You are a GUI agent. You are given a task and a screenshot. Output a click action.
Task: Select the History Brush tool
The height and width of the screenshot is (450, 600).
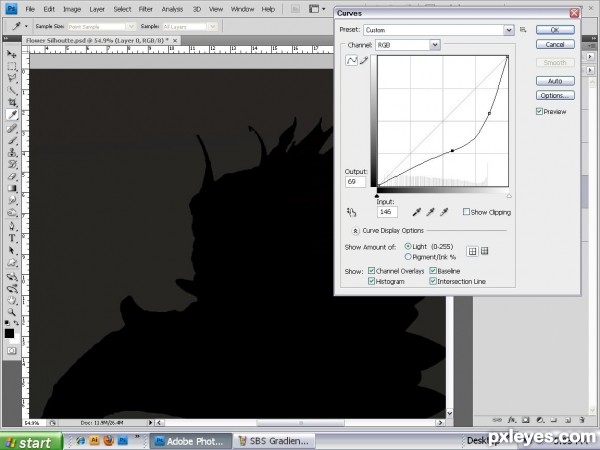[12, 164]
